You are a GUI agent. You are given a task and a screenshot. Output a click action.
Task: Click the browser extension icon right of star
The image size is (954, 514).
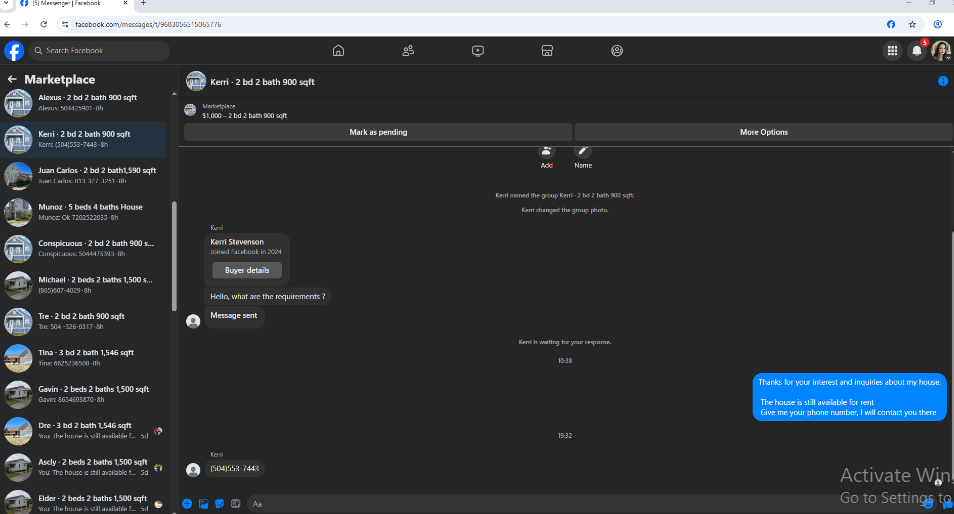click(x=938, y=24)
